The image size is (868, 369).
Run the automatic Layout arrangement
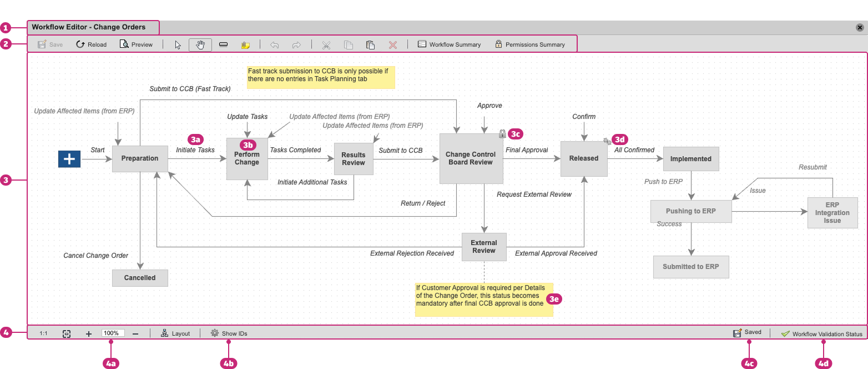coord(175,333)
